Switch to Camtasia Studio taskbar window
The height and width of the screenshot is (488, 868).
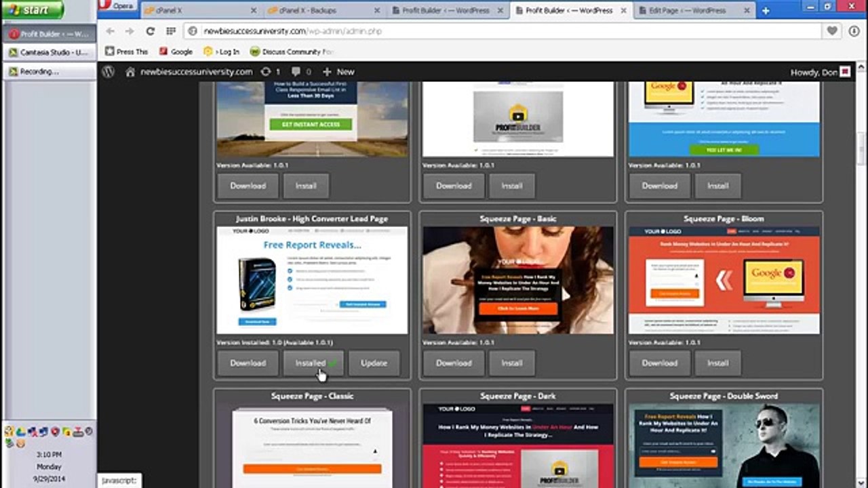[50, 53]
